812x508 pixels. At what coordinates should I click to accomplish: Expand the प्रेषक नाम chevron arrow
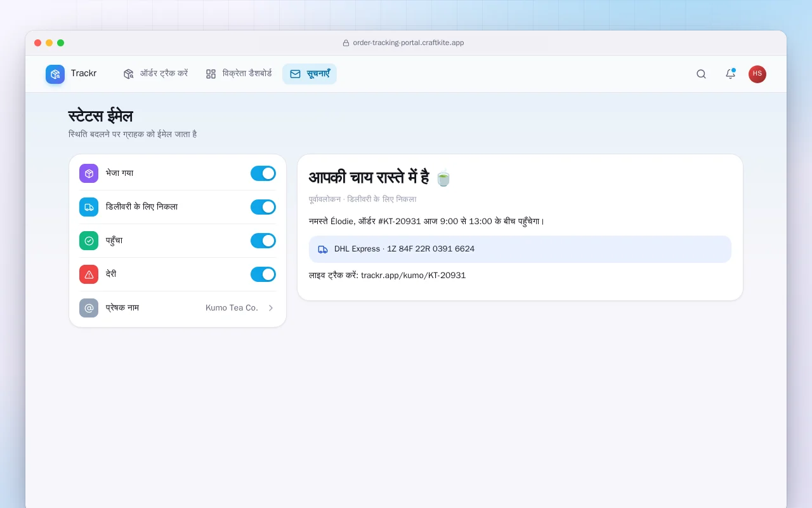pyautogui.click(x=271, y=308)
